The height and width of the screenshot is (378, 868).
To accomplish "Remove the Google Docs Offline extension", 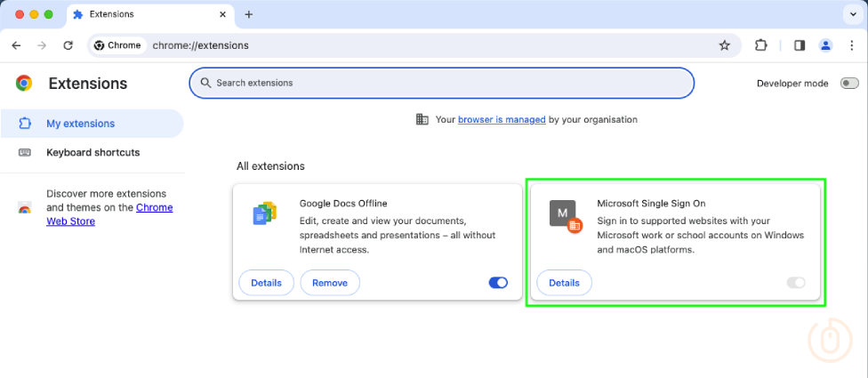I will tap(330, 283).
